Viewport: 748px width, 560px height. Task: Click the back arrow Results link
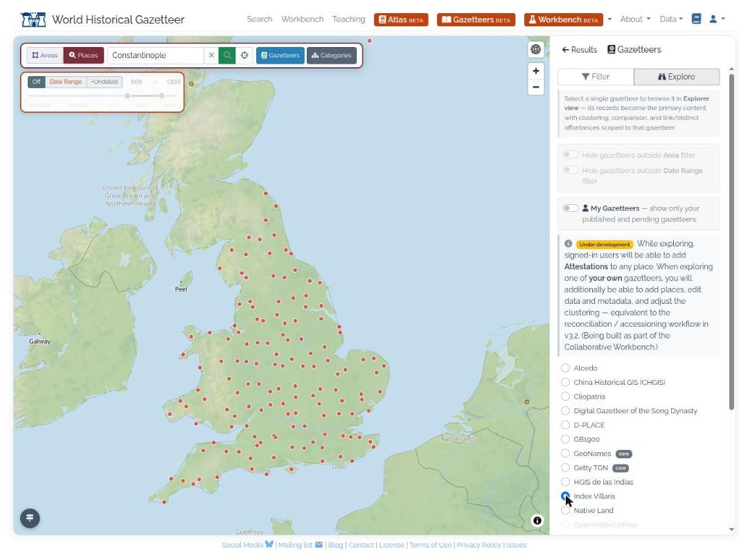coord(579,50)
